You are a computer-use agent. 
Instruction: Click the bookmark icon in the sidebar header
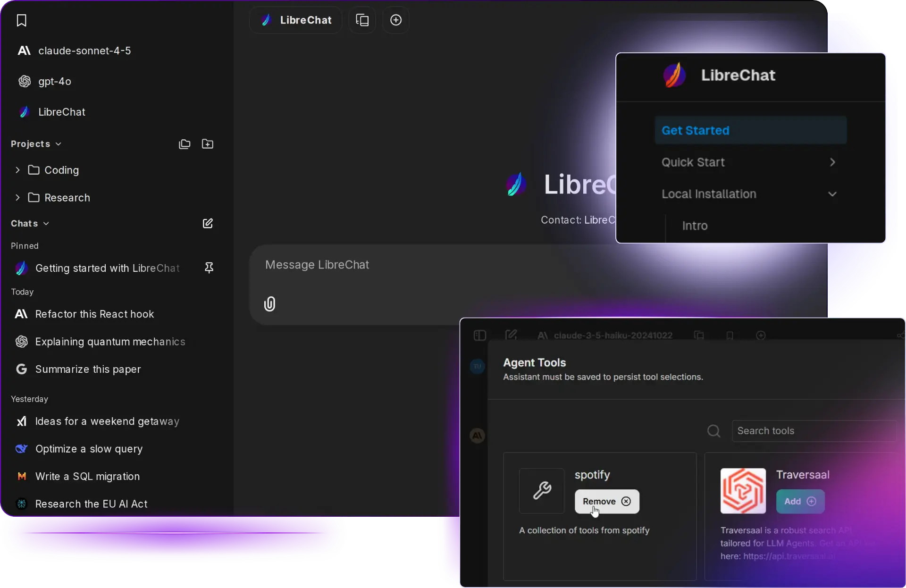21,20
